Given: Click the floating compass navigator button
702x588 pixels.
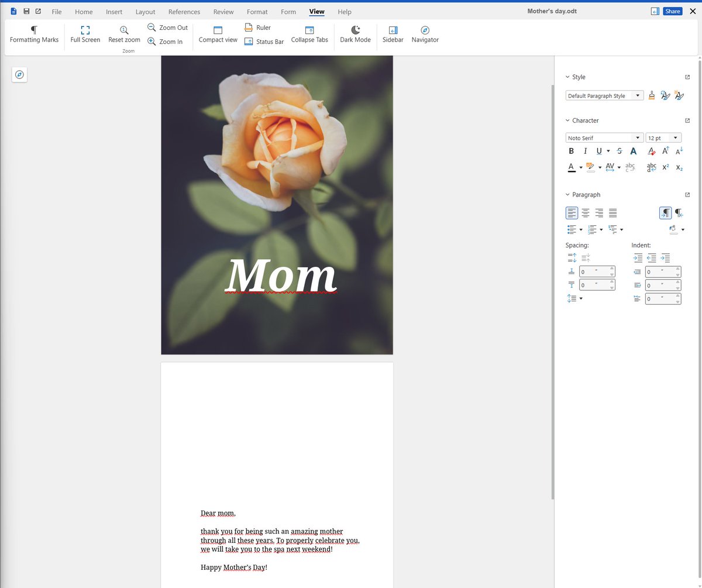Looking at the screenshot, I should pos(19,74).
